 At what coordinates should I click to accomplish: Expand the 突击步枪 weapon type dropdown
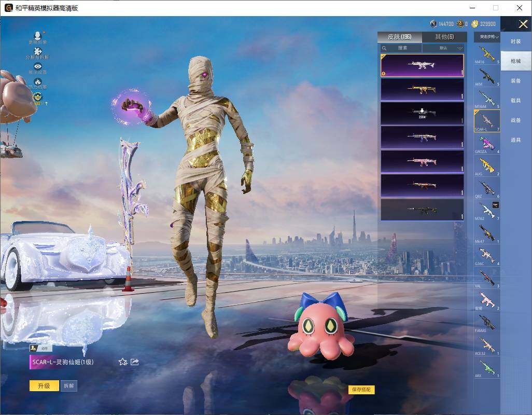487,37
